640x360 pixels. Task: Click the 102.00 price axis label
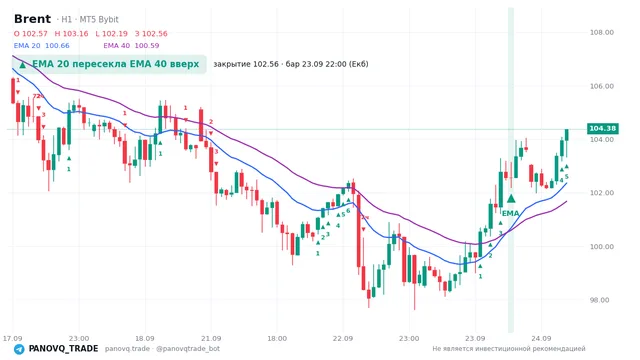click(602, 193)
